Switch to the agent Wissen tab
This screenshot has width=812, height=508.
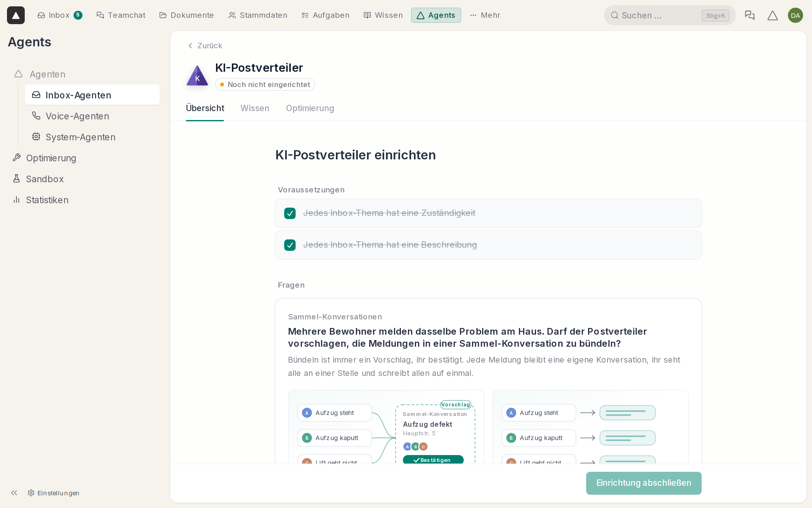point(255,108)
